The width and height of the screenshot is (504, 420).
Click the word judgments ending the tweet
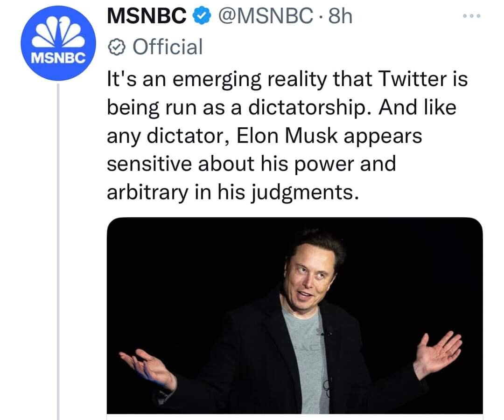click(304, 192)
